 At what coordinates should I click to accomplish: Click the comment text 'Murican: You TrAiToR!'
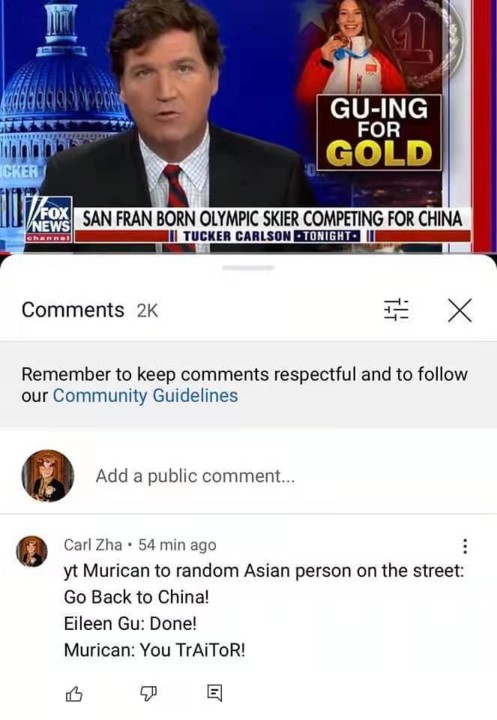[155, 650]
